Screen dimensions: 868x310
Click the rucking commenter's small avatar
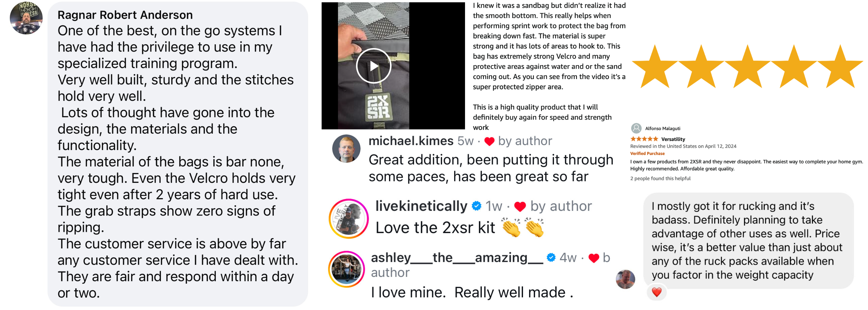625,279
